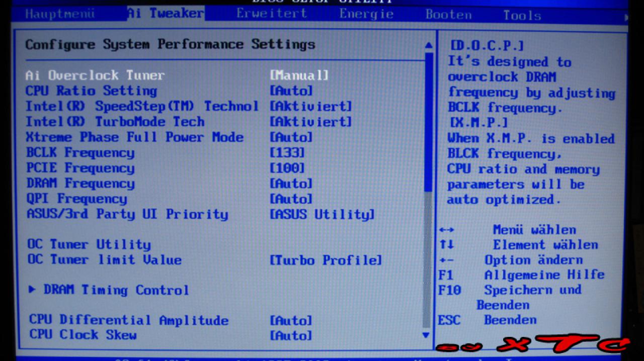The image size is (644, 361).
Task: Click the F10 Speichern und Beenden hint
Action: [x=510, y=297]
